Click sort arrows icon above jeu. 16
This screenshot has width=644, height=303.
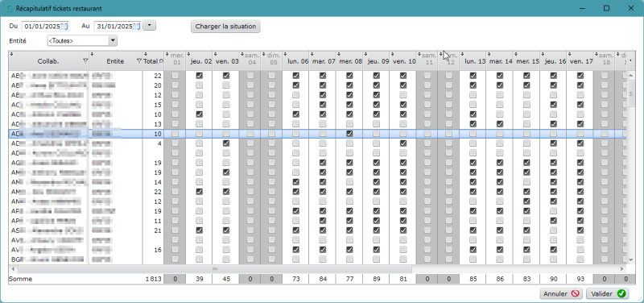tap(542, 54)
